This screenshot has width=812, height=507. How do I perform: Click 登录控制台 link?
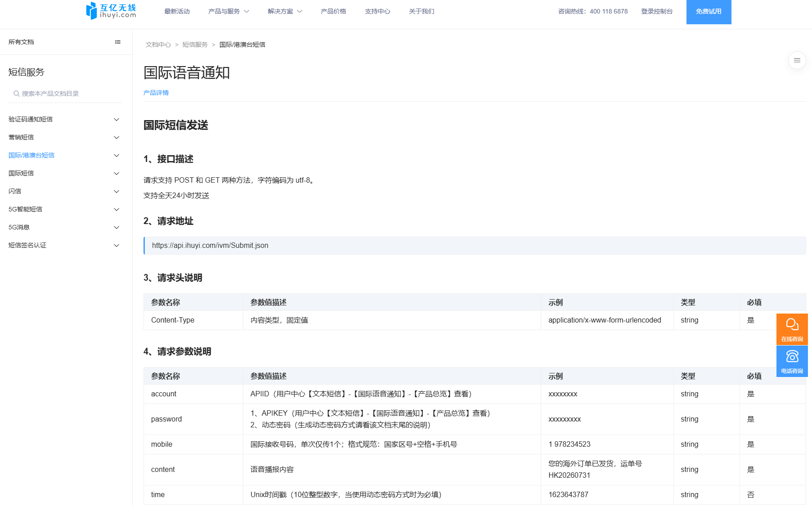pyautogui.click(x=657, y=11)
